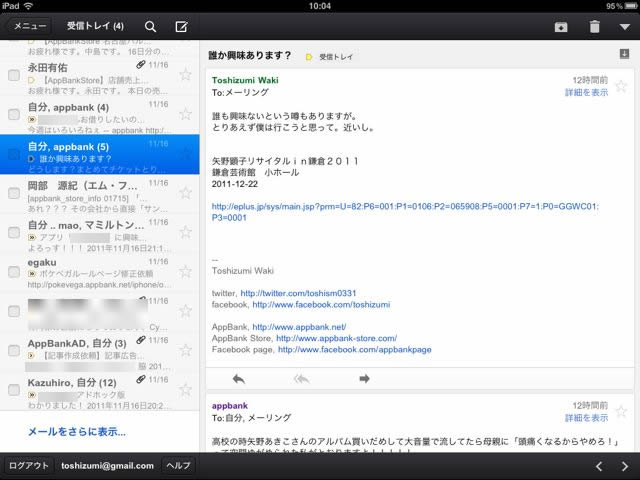
Task: Open 受信トレイ (4) inbox title
Action: [95, 26]
